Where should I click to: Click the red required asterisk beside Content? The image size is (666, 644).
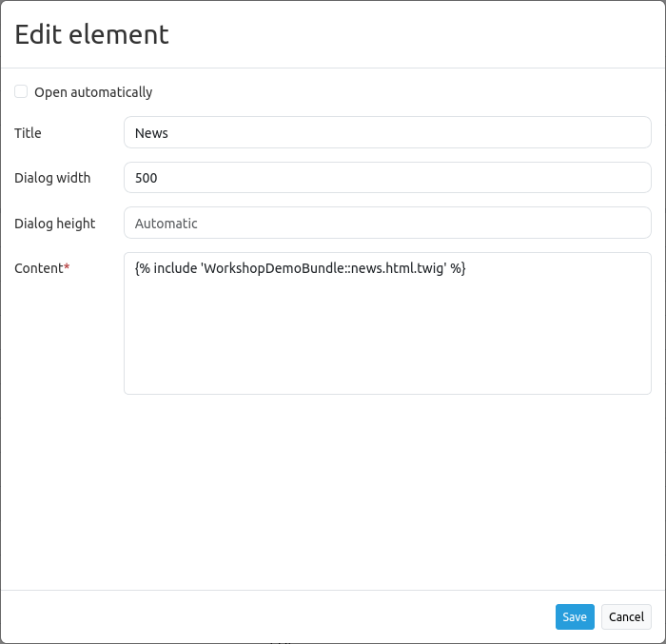pos(67,267)
